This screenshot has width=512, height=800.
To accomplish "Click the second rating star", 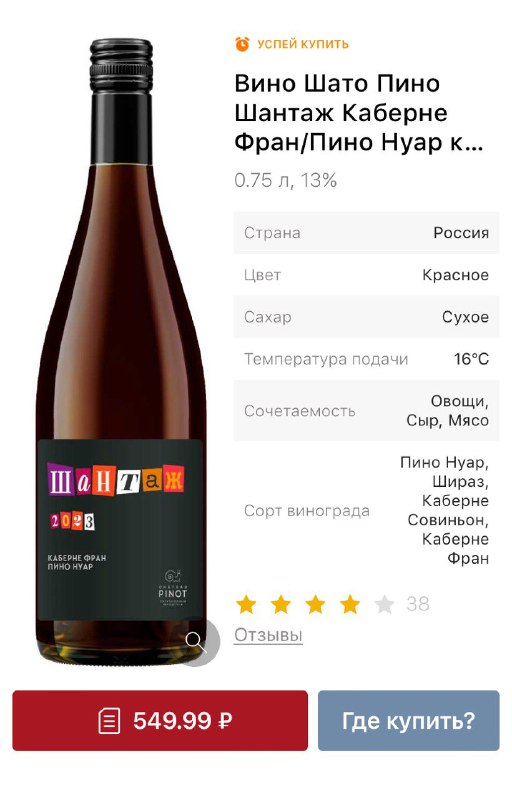I will [x=281, y=604].
